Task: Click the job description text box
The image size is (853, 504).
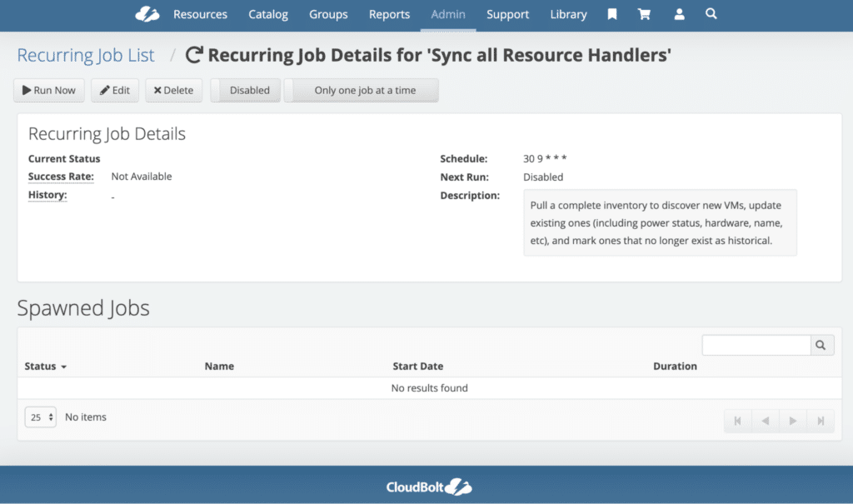Action: 660,222
